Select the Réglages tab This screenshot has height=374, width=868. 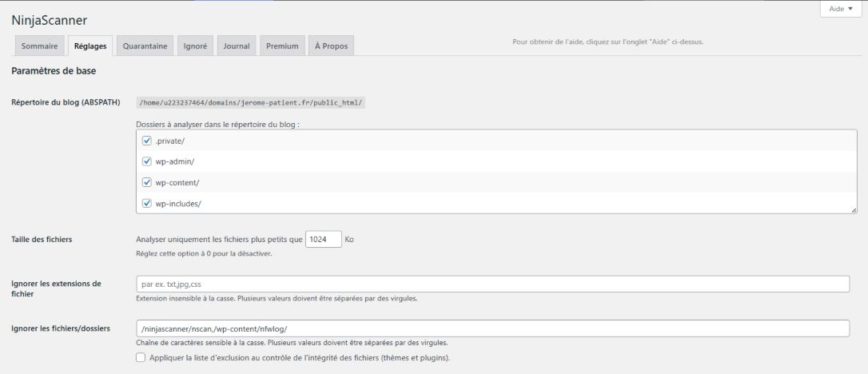[90, 46]
